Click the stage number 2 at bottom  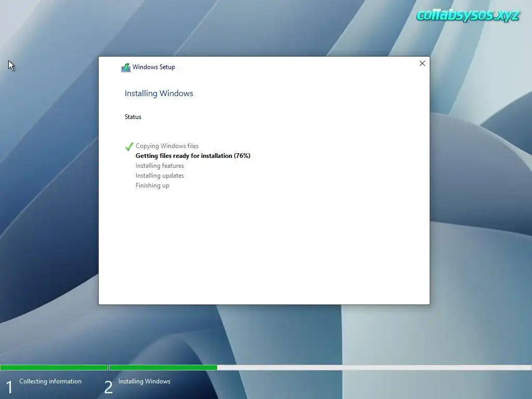pyautogui.click(x=108, y=388)
